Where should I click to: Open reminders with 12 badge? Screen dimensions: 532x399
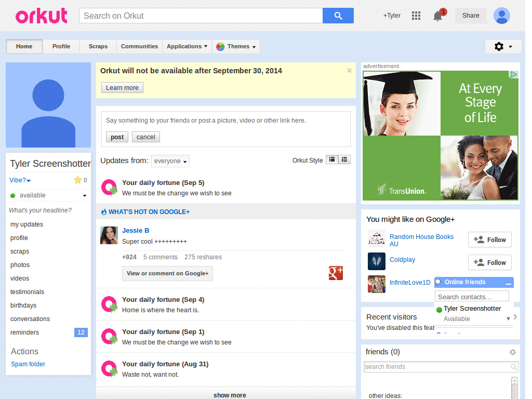coord(48,332)
